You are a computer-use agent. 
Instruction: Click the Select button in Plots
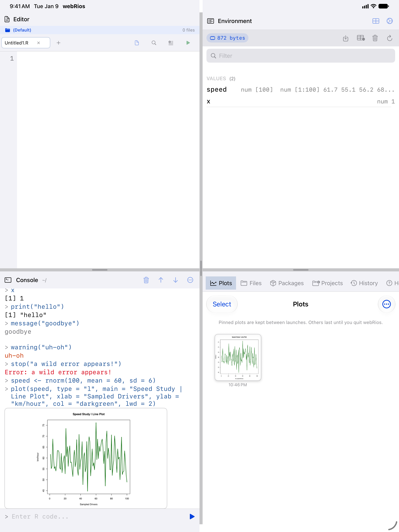tap(222, 304)
